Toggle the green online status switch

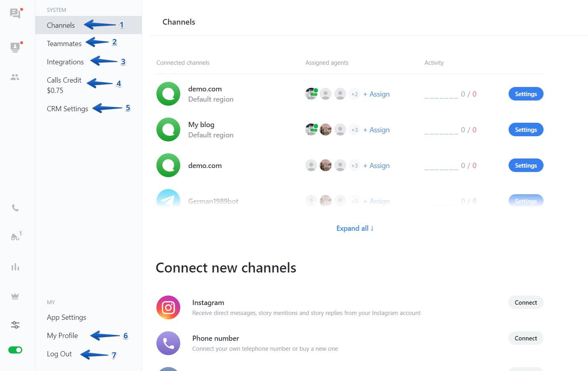point(15,350)
